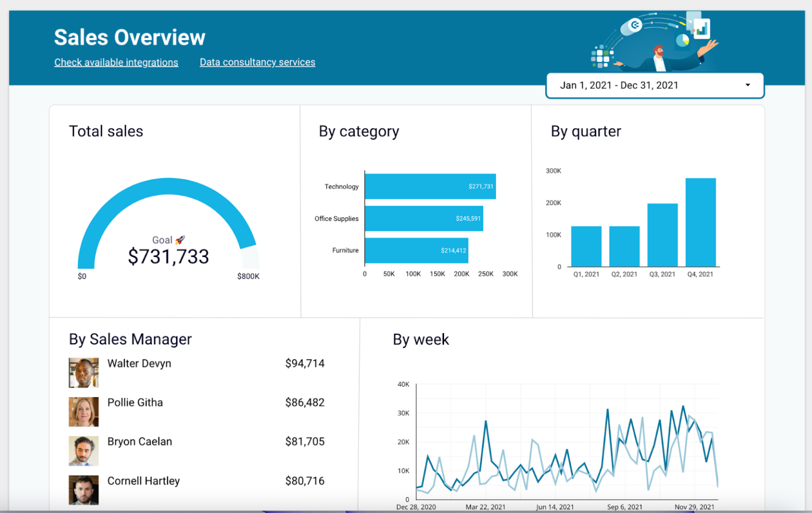The height and width of the screenshot is (513, 812).
Task: Click Pollie Githa's profile photo
Action: (83, 411)
